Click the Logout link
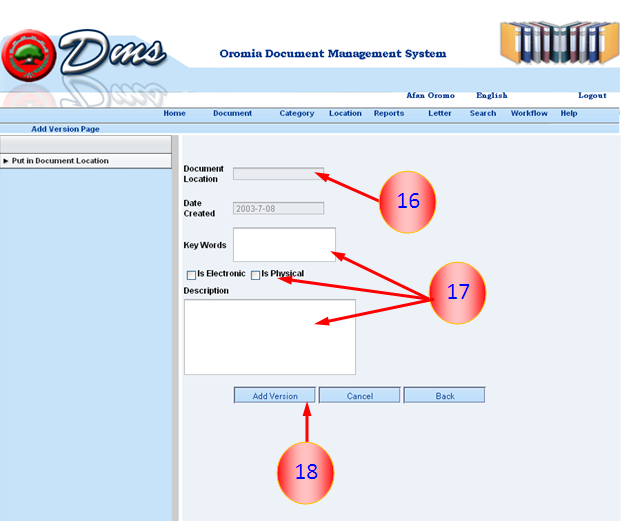Image resolution: width=621 pixels, height=523 pixels. 592,95
